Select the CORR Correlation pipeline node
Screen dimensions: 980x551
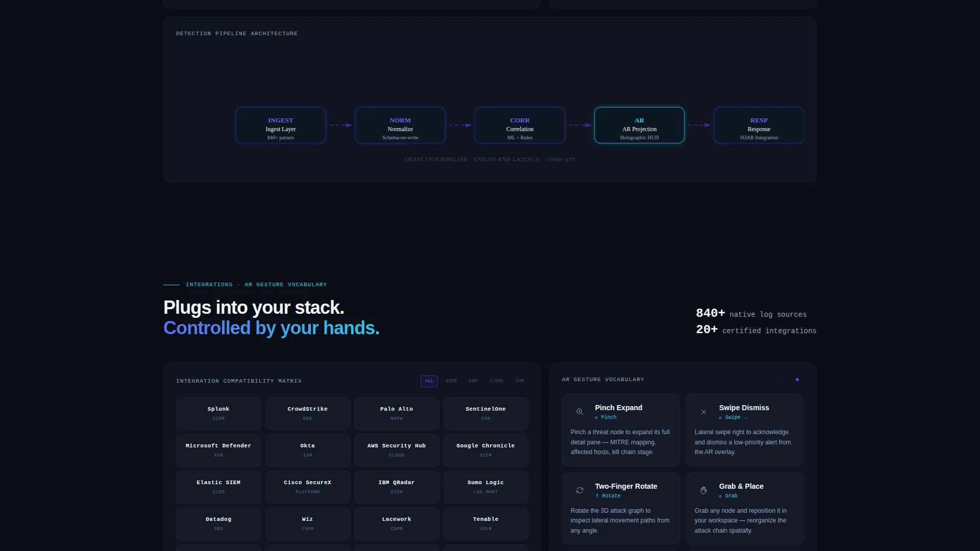pyautogui.click(x=520, y=125)
